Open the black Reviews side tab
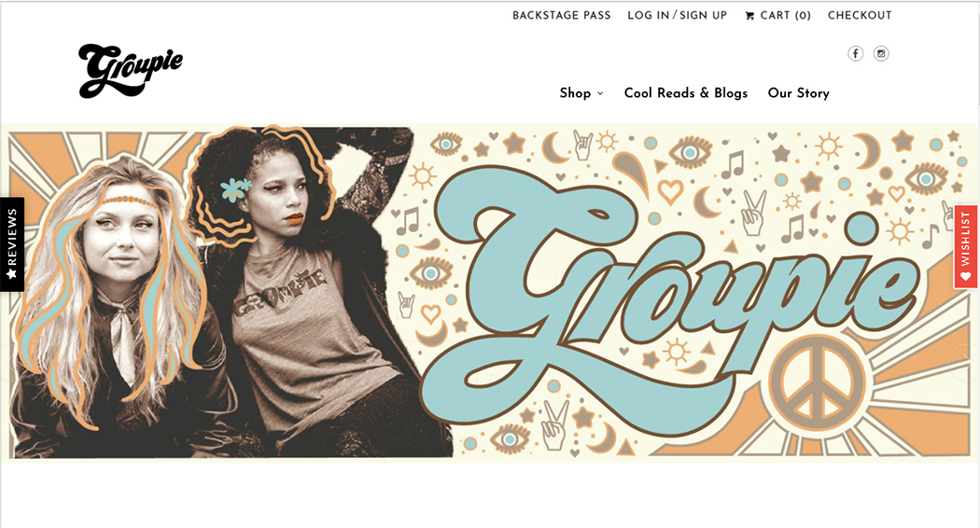980x528 pixels. point(12,244)
